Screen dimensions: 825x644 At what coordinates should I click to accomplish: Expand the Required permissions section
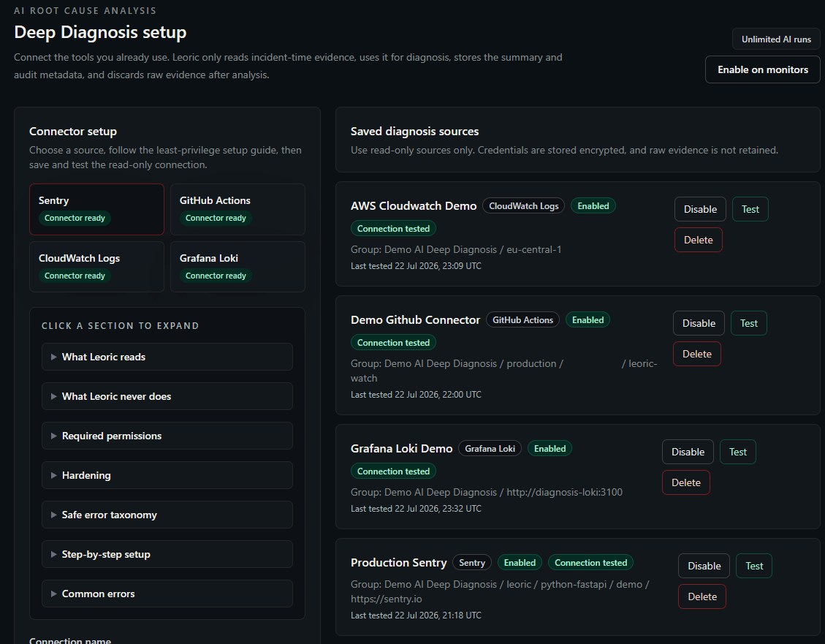point(167,436)
